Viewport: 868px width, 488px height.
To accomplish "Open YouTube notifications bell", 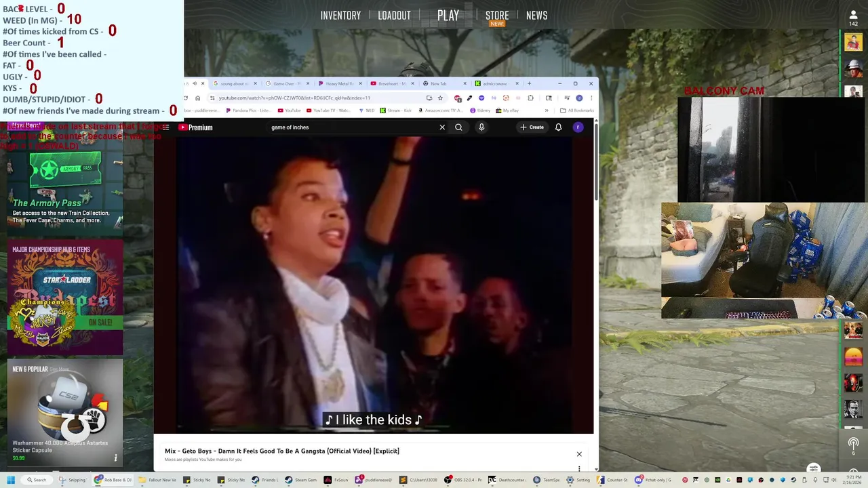I will [558, 127].
